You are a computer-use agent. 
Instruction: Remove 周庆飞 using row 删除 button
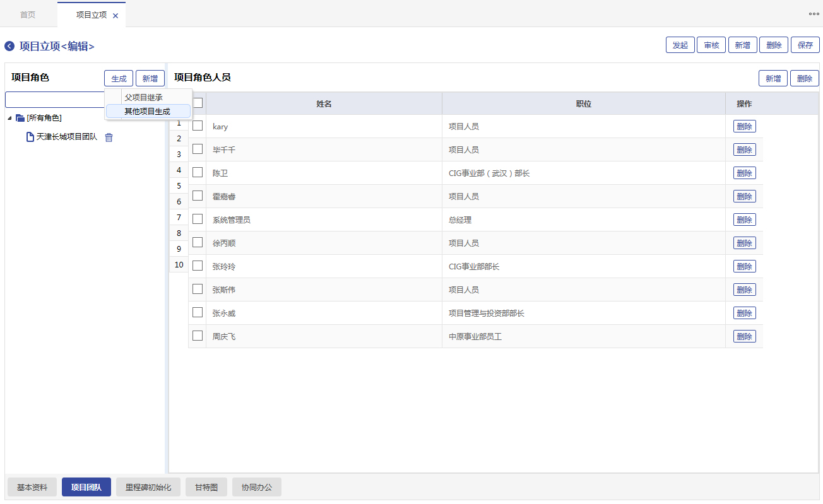click(x=744, y=336)
